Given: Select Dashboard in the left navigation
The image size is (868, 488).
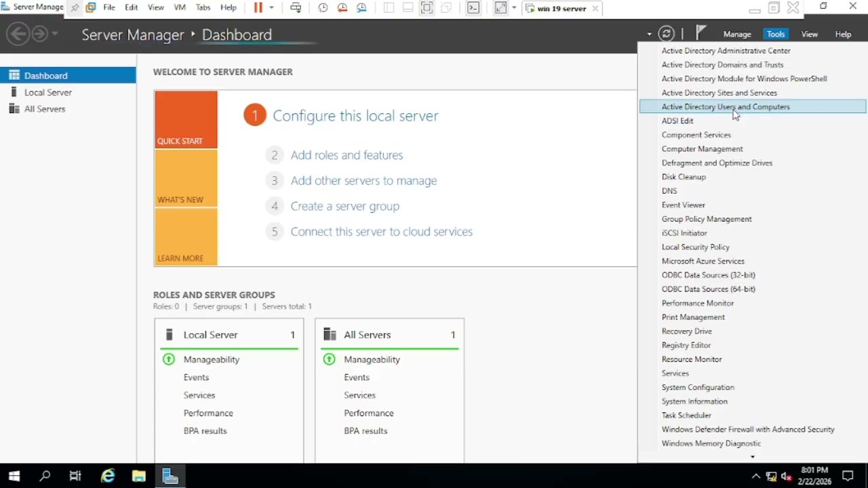Looking at the screenshot, I should click(68, 75).
